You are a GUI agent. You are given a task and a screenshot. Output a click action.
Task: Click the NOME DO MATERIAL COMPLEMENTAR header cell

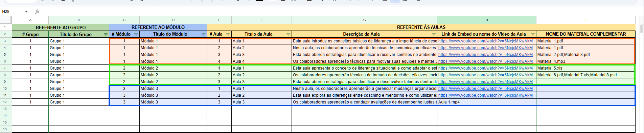(585, 34)
